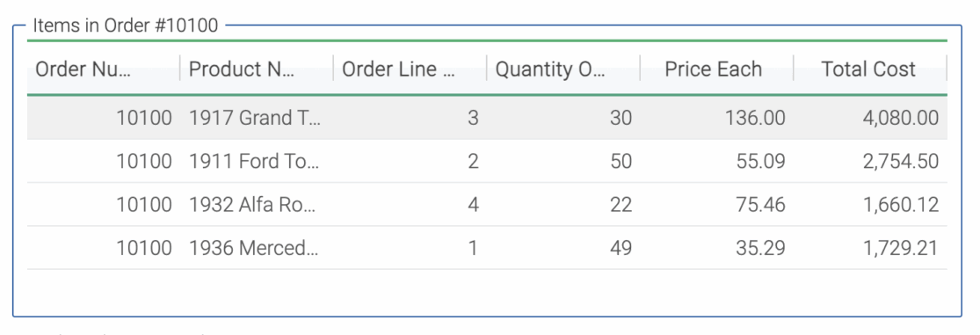Click total cost cell 4,080.00

901,118
